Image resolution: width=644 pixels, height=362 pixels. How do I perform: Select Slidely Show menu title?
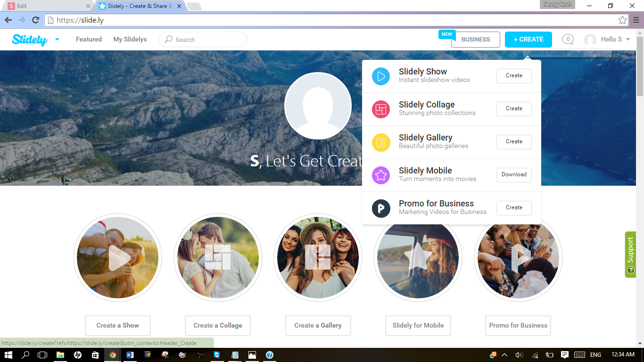click(x=423, y=72)
